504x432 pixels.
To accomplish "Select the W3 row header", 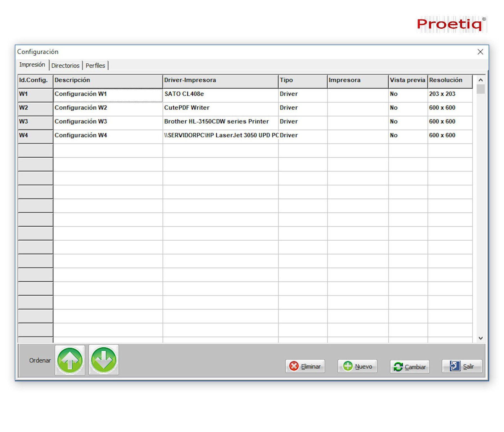I will pyautogui.click(x=35, y=122).
